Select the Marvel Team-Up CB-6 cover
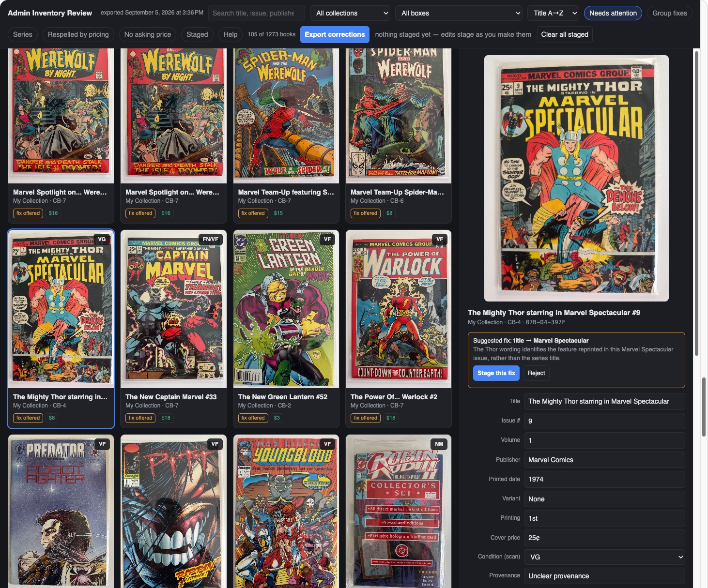The width and height of the screenshot is (708, 588). click(x=399, y=115)
